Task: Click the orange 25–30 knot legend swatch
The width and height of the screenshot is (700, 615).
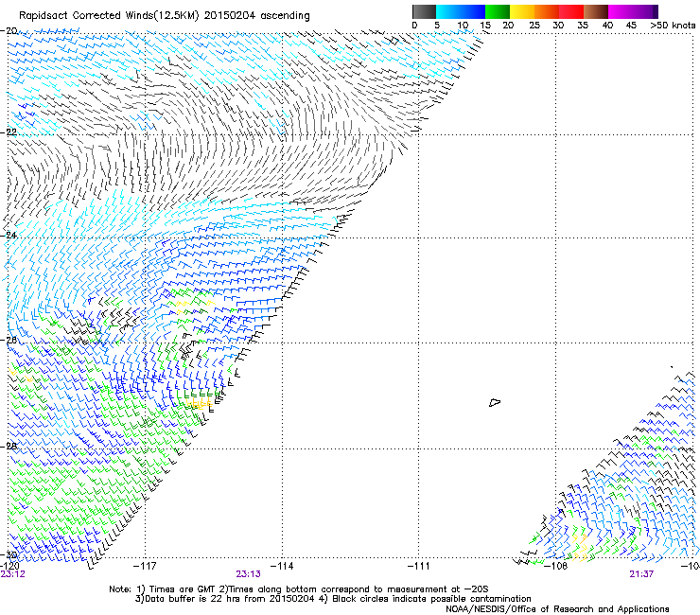Action: (x=547, y=11)
